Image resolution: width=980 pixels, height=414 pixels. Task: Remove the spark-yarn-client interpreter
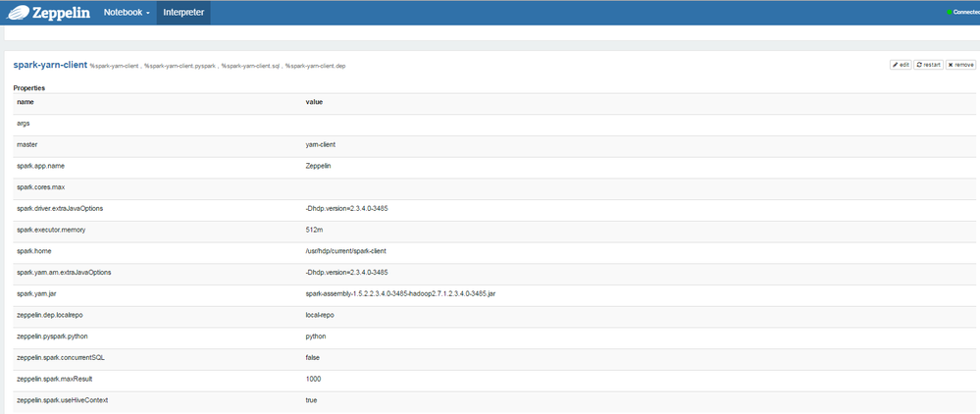[x=960, y=65]
